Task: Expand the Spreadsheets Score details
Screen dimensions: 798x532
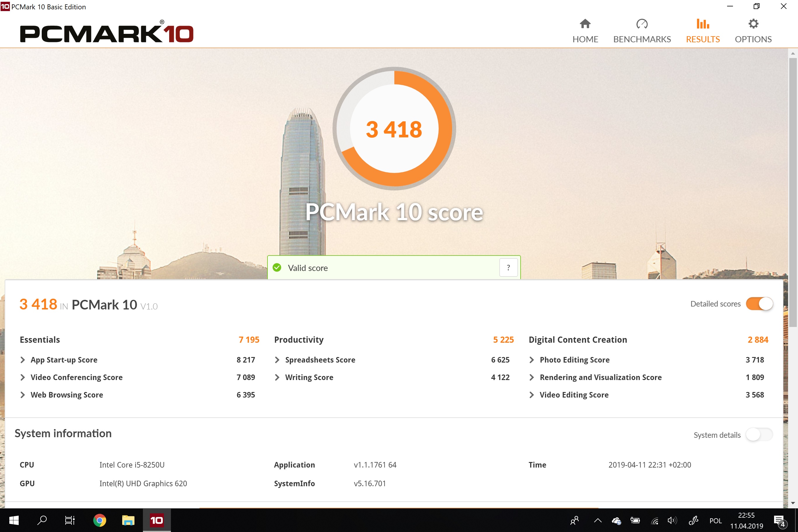Action: (277, 360)
